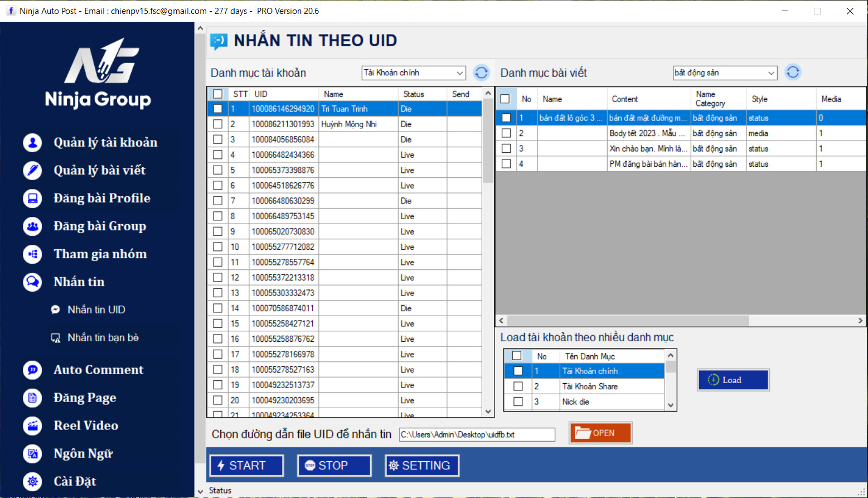Click the Tên Danh Mục column header
Image resolution: width=868 pixels, height=498 pixels.
(612, 356)
